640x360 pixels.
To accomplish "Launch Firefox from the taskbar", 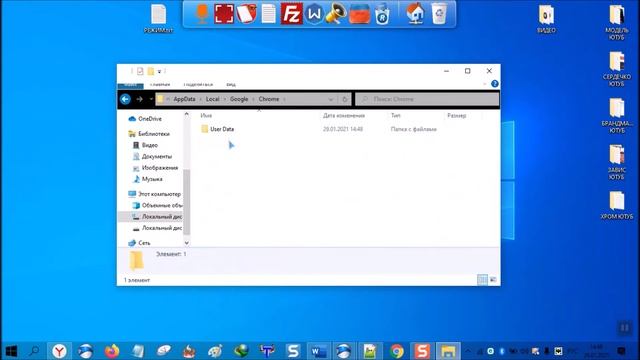I will [111, 351].
